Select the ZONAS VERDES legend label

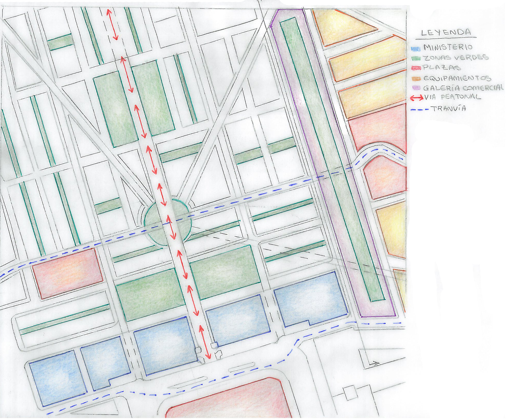click(456, 57)
